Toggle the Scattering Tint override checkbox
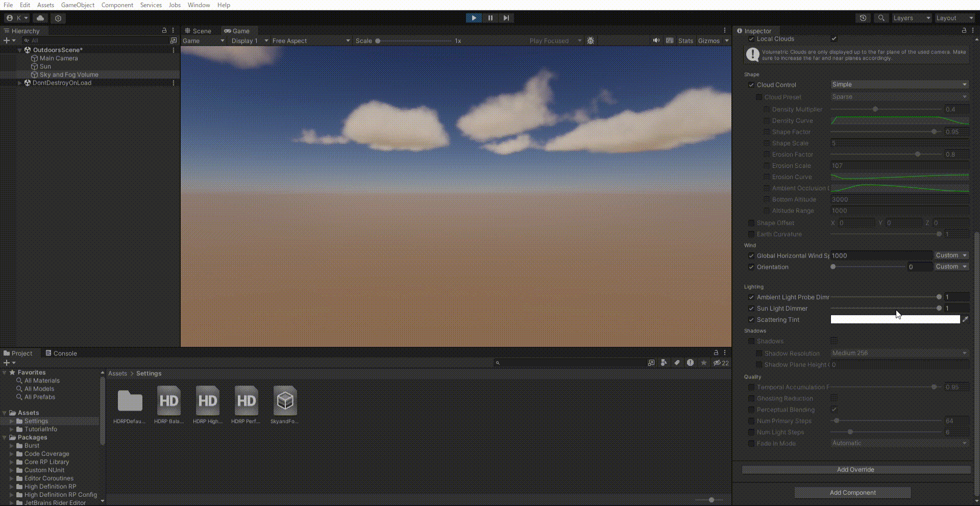980x506 pixels. (751, 319)
